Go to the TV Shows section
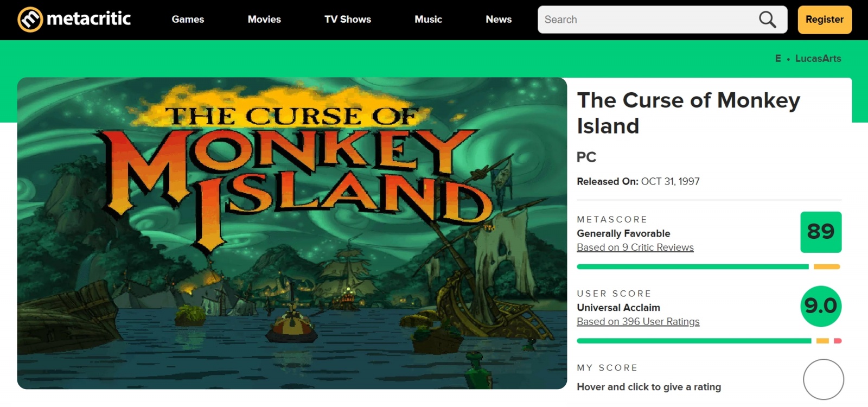Screen dimensions: 868x407 click(347, 20)
